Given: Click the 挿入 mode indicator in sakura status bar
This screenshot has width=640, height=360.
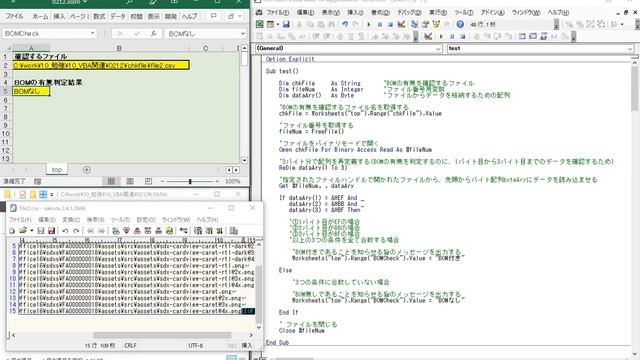Looking at the screenshot, I should click(x=247, y=345).
